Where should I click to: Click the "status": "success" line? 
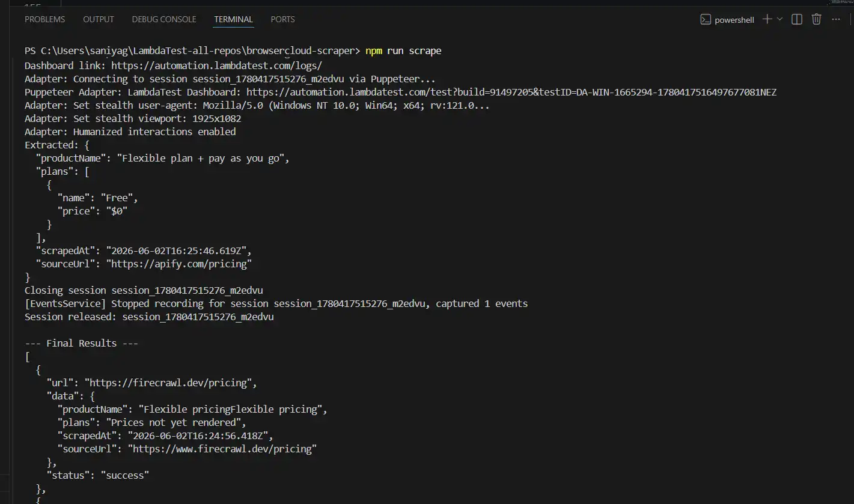pyautogui.click(x=98, y=476)
